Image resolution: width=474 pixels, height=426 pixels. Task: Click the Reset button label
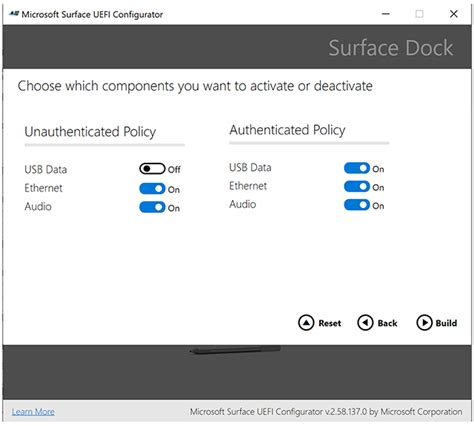coord(330,323)
